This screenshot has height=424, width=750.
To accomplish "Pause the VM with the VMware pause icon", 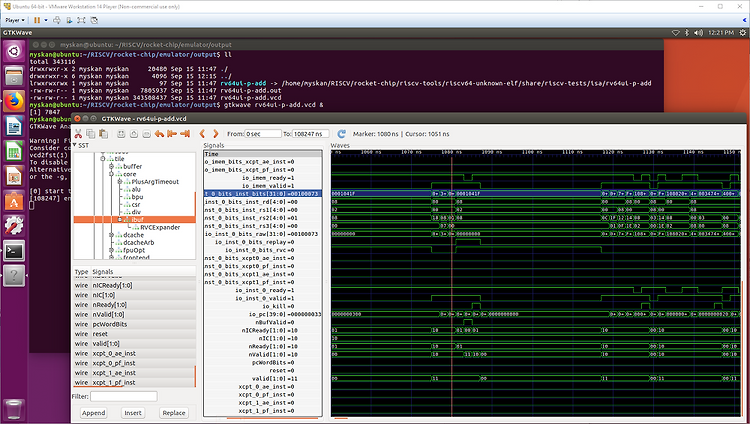I will tap(37, 20).
